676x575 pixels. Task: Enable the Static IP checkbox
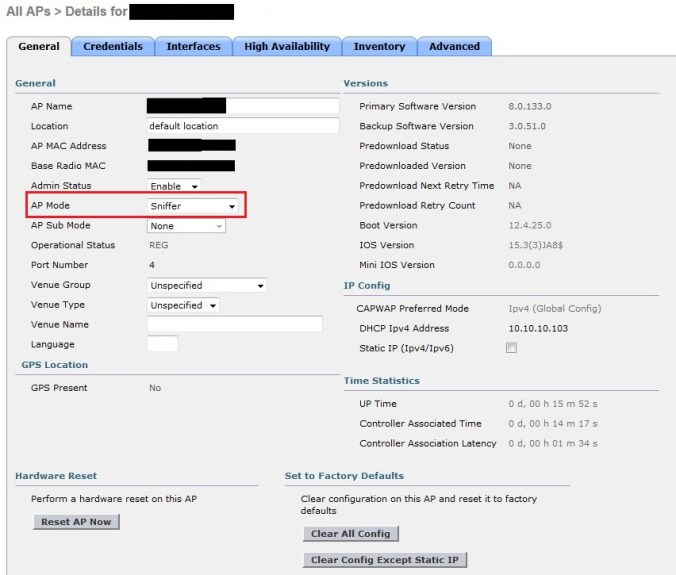click(x=512, y=348)
